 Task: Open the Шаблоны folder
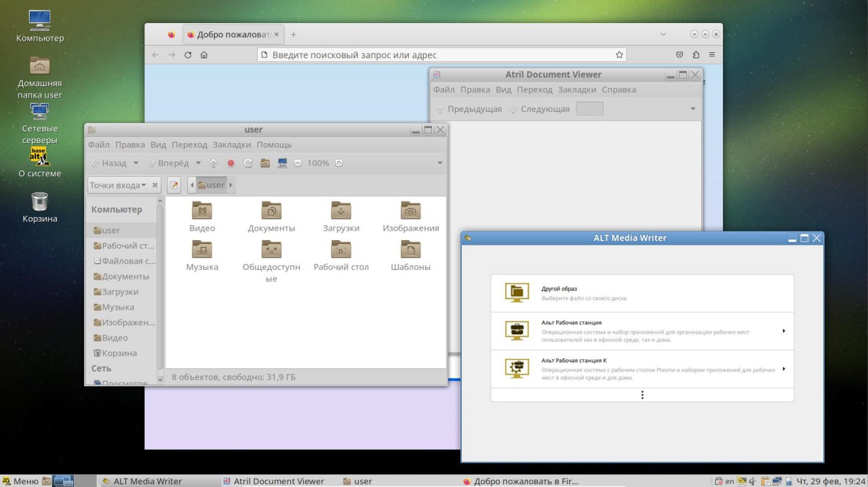411,256
